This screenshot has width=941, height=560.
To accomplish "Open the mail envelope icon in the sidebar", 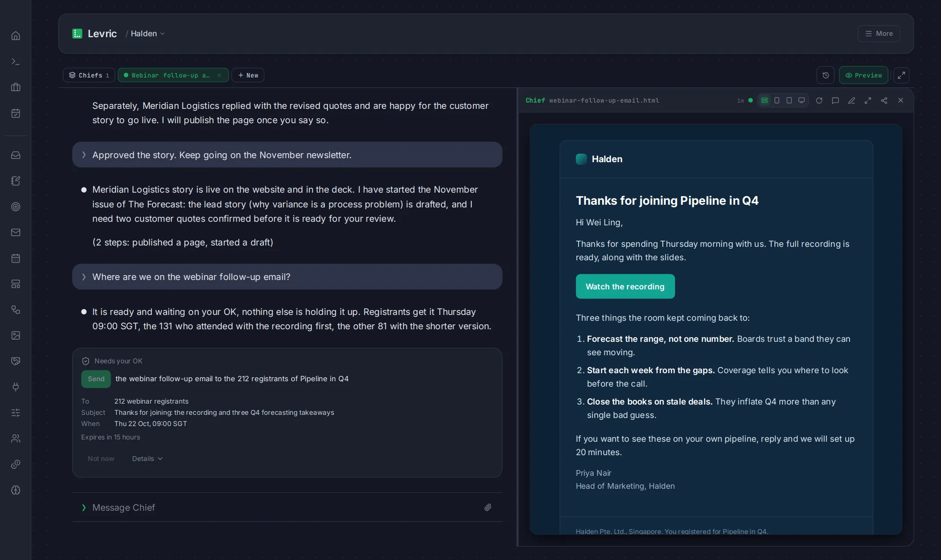I will point(16,233).
